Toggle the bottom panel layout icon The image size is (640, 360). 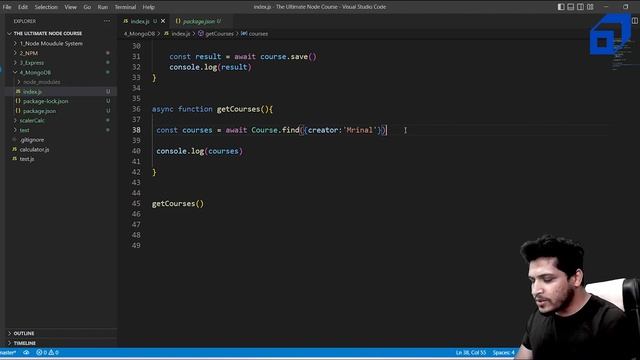click(x=571, y=7)
